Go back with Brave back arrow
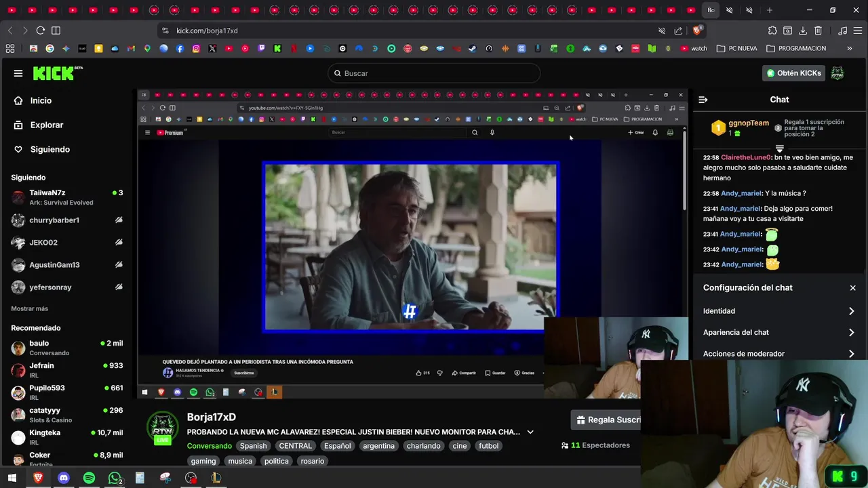This screenshot has height=488, width=868. point(10,30)
